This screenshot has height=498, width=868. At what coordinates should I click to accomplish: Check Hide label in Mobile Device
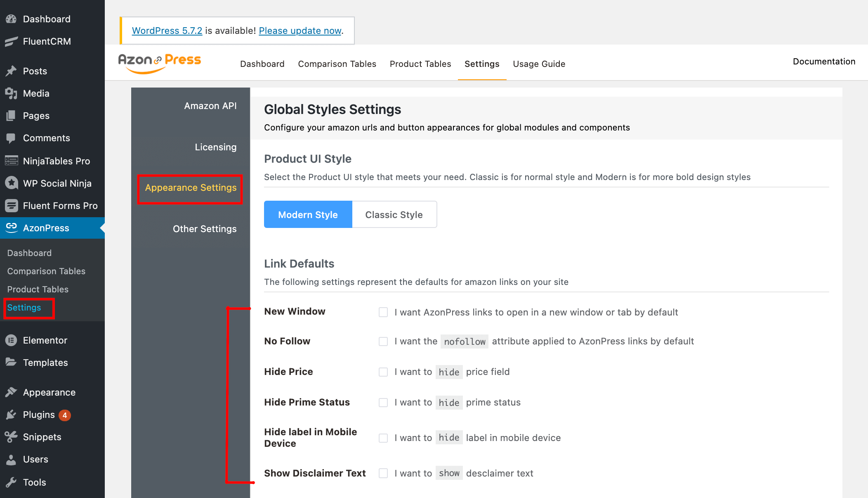tap(383, 438)
